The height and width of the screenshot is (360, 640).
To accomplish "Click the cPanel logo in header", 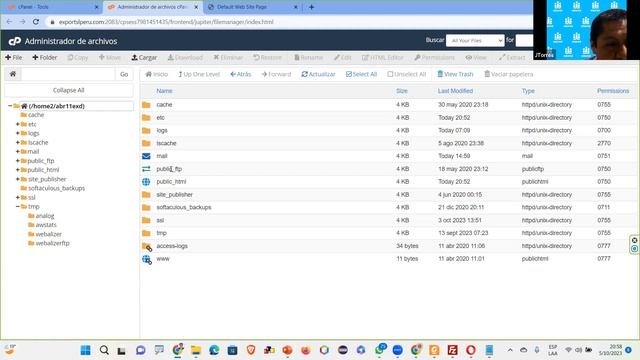I will point(15,41).
